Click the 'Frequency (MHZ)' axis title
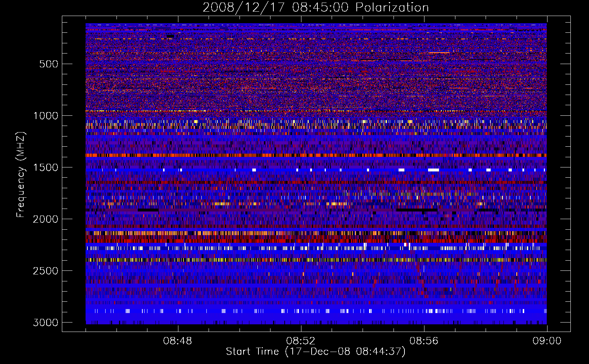Viewport: 589px width, 364px height. pyautogui.click(x=21, y=174)
